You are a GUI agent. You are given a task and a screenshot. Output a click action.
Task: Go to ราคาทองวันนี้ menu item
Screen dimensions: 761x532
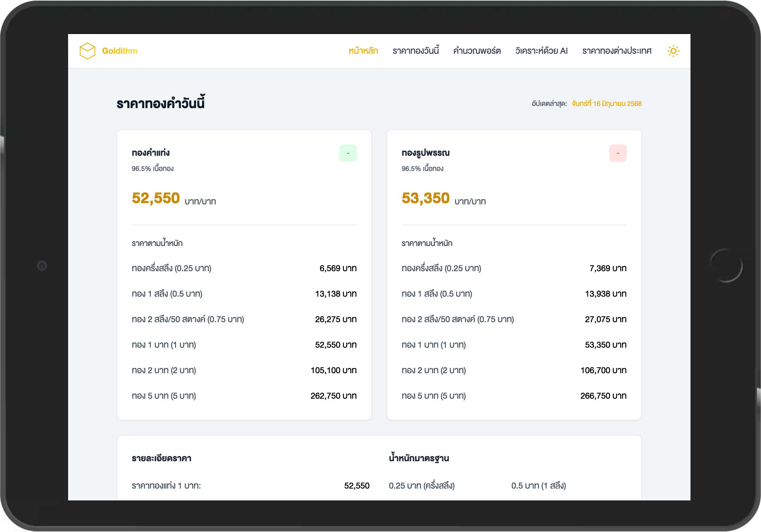click(x=415, y=51)
